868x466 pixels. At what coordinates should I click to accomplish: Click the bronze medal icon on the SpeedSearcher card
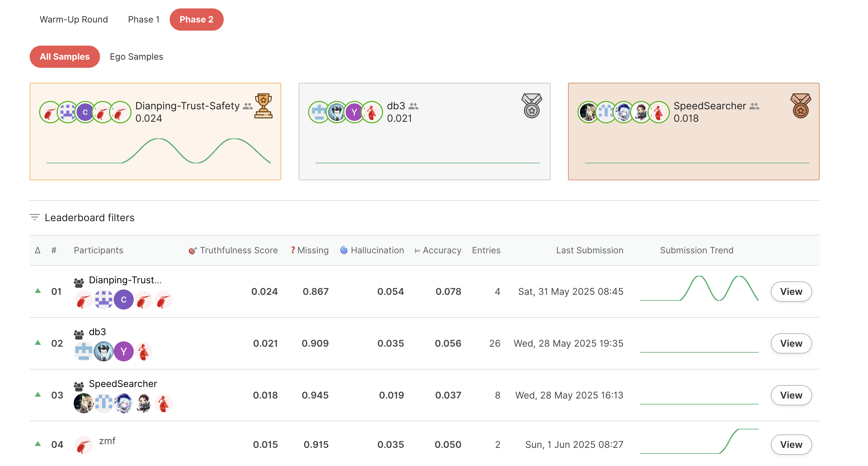tap(800, 106)
